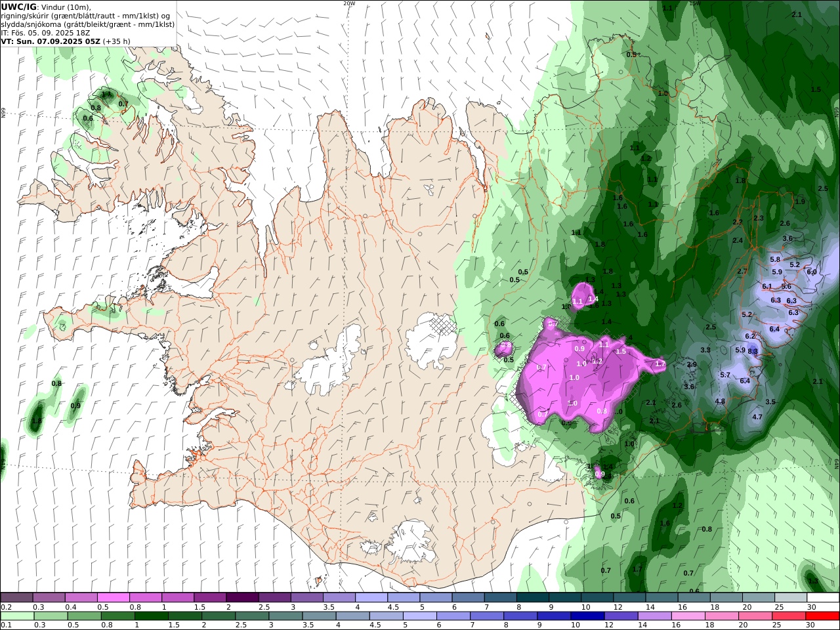The image size is (840, 630).
Task: Click the light pink 16 swatch in the rain legend
Action: [x=688, y=616]
